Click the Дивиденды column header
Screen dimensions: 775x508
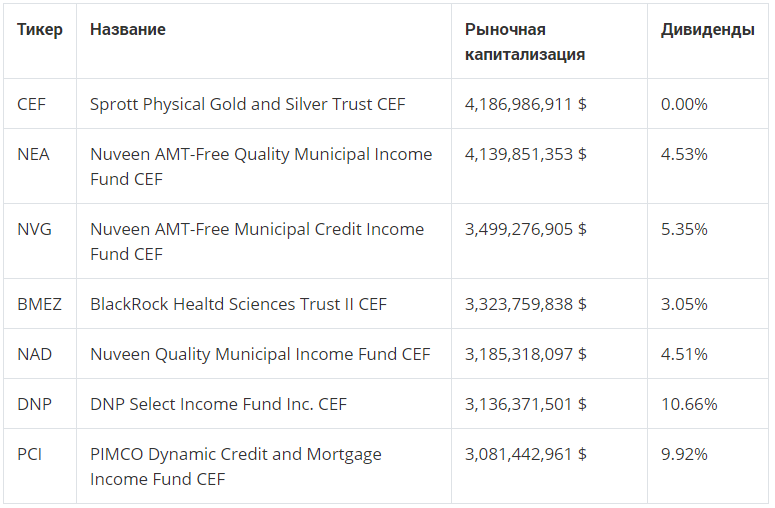(707, 30)
